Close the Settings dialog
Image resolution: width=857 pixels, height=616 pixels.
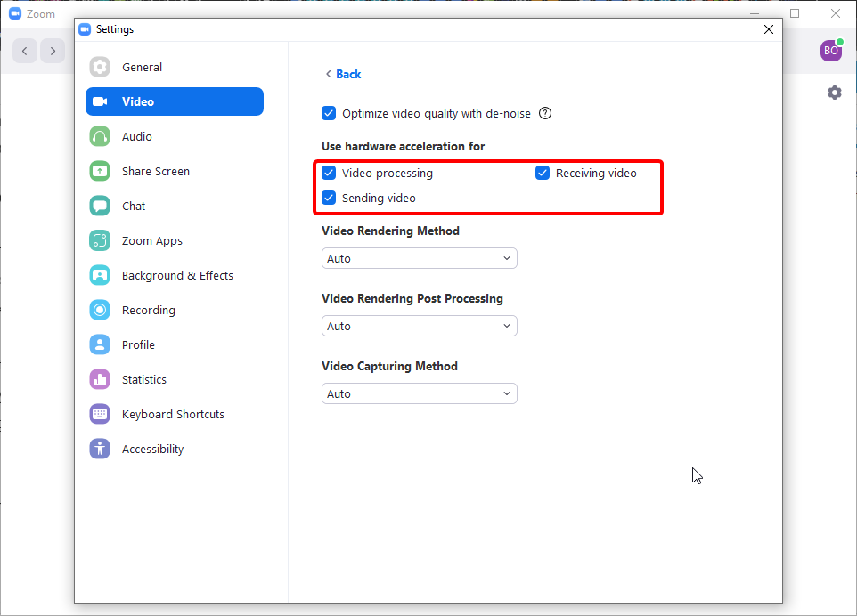click(769, 29)
